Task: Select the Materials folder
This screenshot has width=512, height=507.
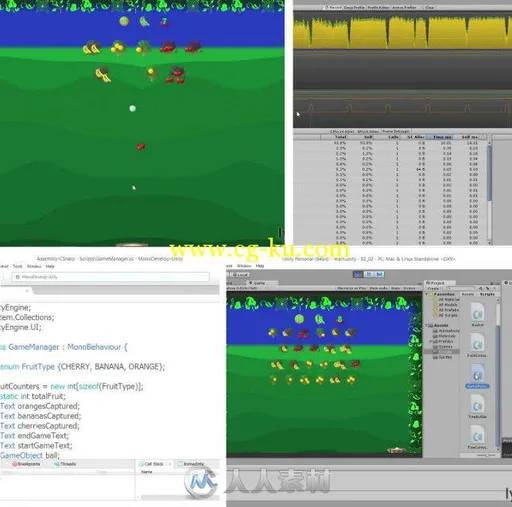Action: point(445,336)
